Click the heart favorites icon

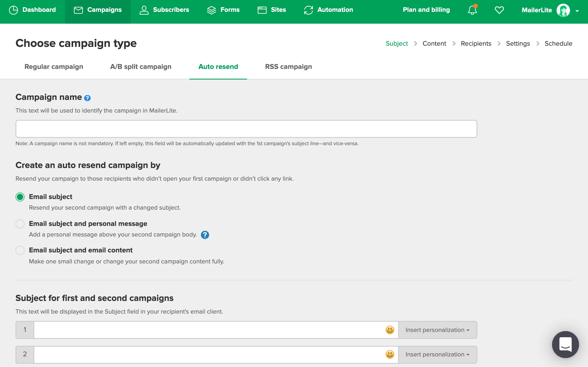click(499, 10)
